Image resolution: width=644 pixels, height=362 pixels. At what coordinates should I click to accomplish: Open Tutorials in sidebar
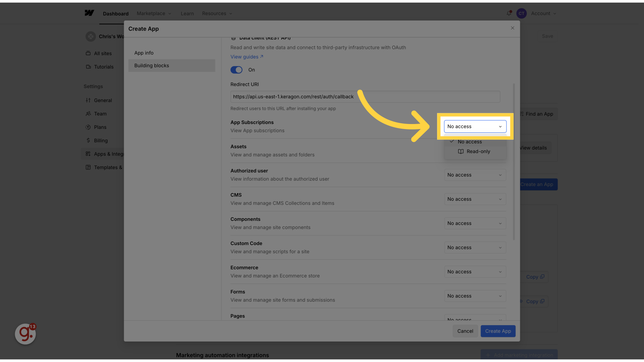(104, 67)
